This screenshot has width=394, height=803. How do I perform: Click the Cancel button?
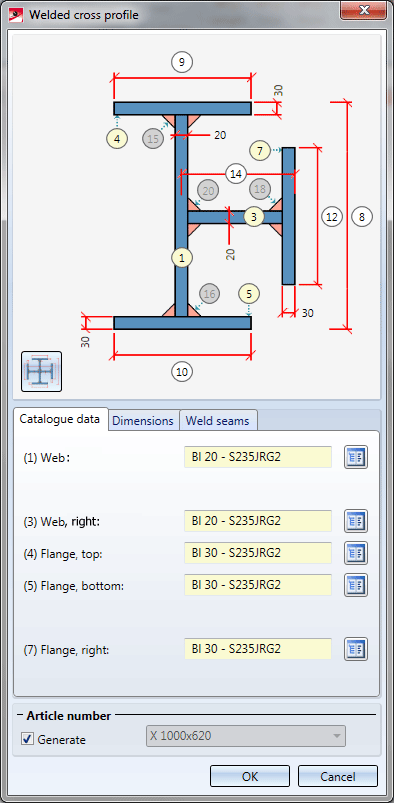(x=338, y=776)
